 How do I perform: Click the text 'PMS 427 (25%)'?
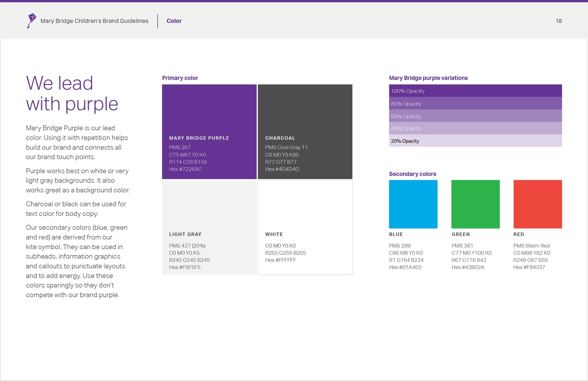tap(187, 246)
